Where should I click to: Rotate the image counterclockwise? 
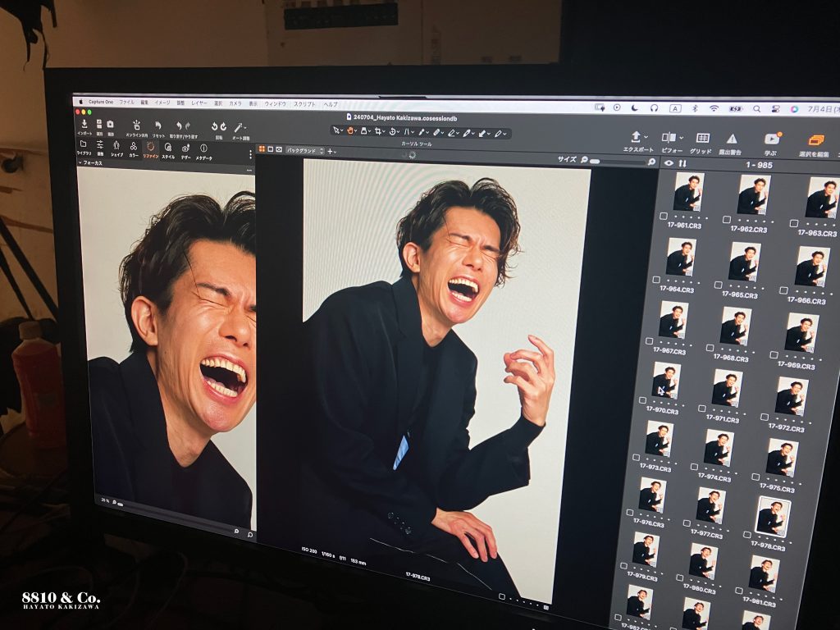click(214, 127)
